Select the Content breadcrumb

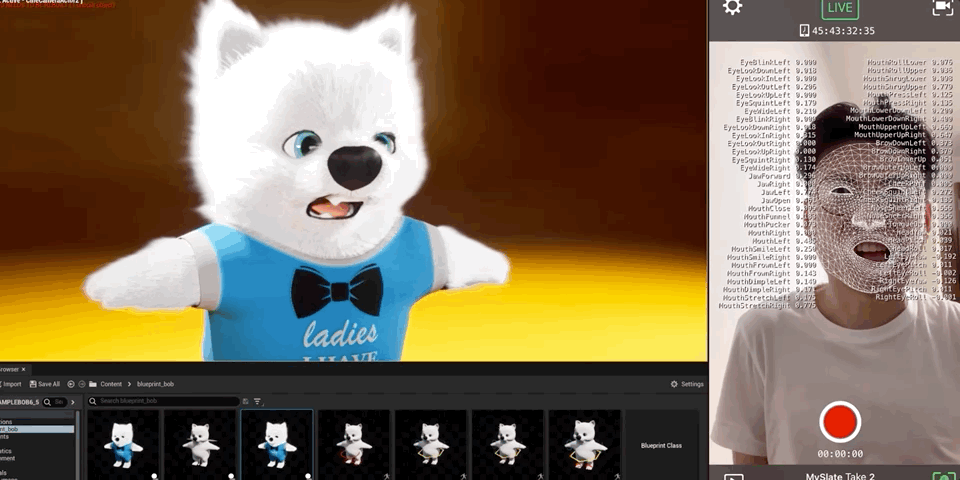tap(111, 384)
